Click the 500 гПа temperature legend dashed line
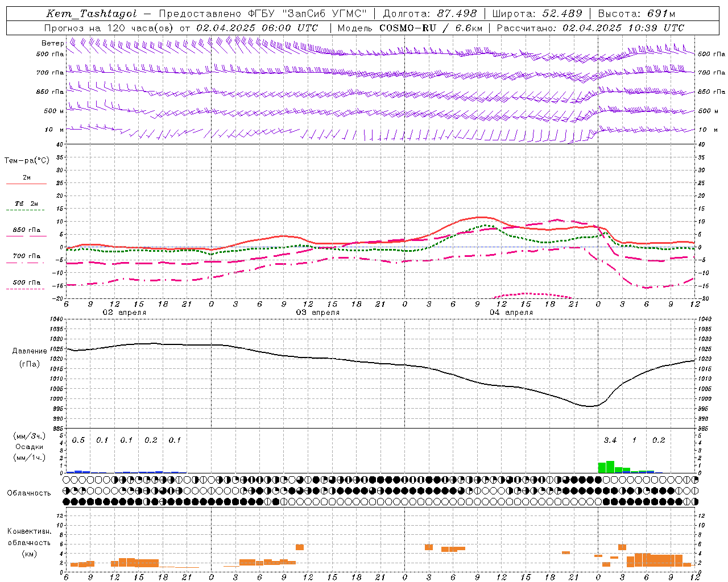This screenshot has height=582, width=728. point(25,289)
